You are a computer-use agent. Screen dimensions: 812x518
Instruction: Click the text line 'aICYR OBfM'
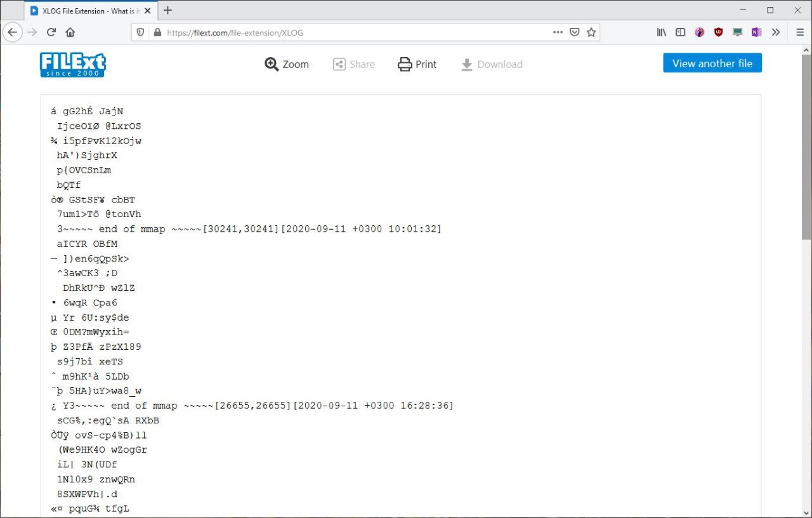pos(87,244)
